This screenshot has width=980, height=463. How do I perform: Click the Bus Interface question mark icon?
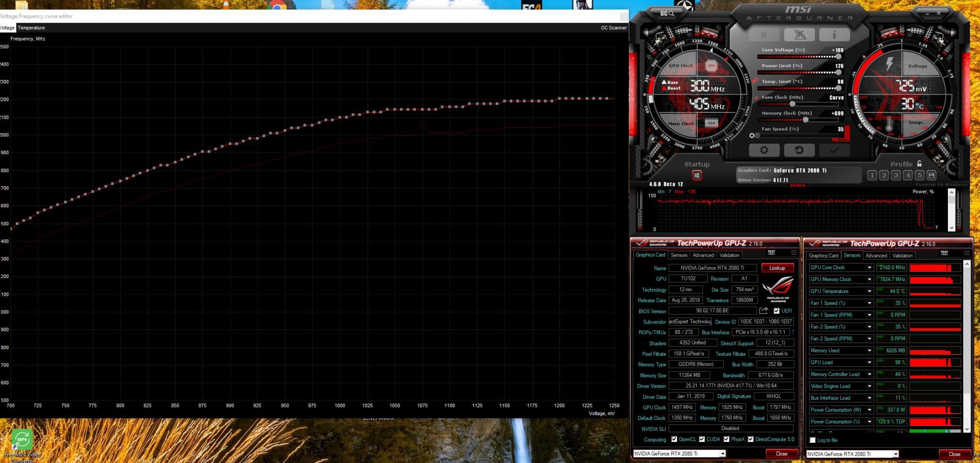point(792,332)
